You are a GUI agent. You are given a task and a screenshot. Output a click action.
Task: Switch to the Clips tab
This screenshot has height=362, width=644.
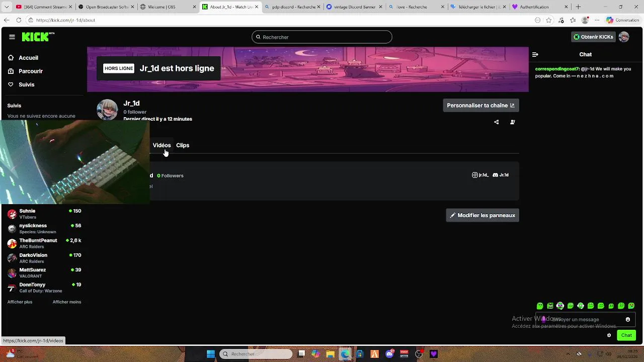pyautogui.click(x=183, y=145)
